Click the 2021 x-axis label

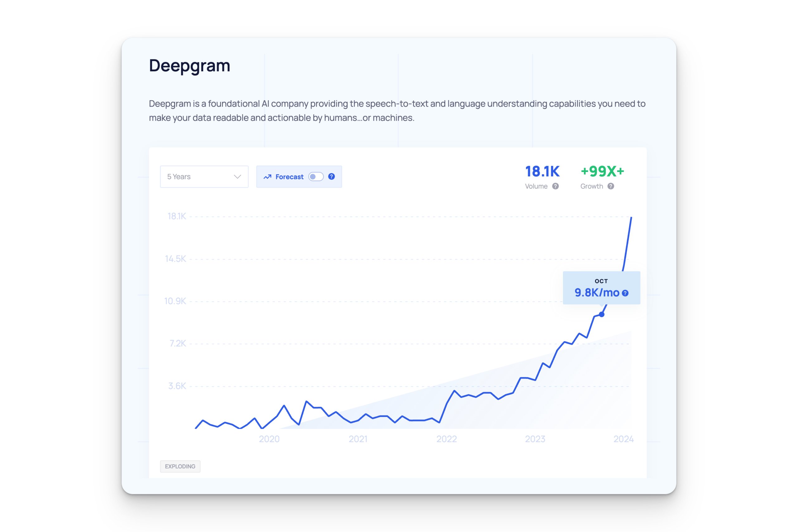358,439
